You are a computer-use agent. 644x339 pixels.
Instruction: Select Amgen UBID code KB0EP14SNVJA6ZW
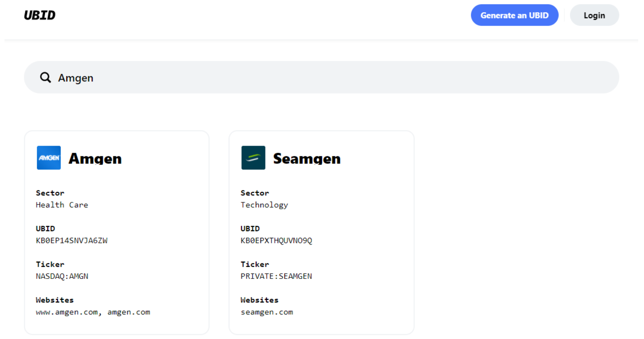(72, 240)
